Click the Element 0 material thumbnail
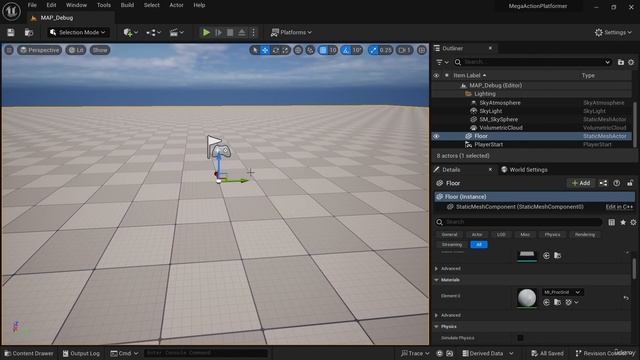The width and height of the screenshot is (640, 360). coord(527,298)
